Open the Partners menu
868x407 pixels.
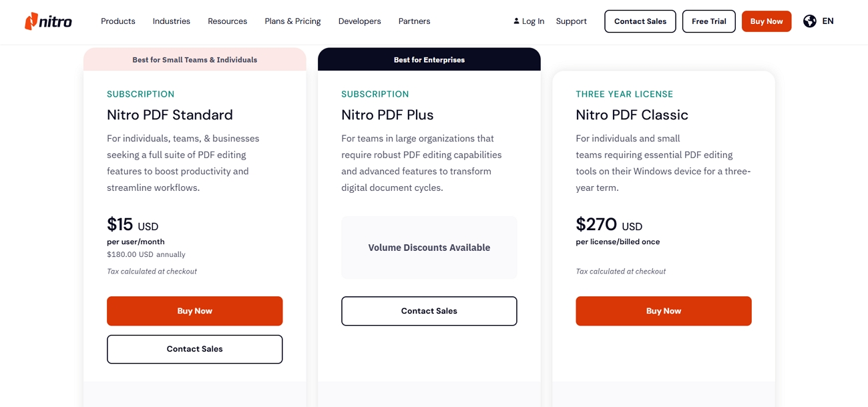tap(415, 21)
